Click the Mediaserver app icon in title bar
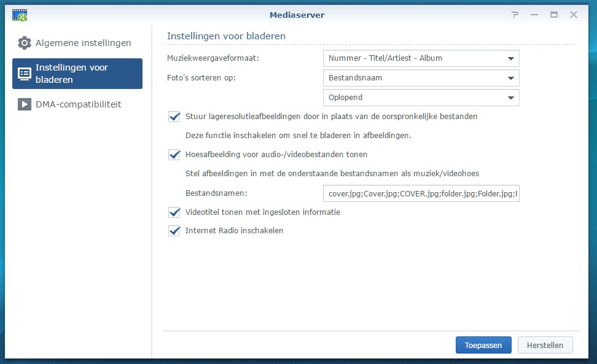The width and height of the screenshot is (597, 364). click(x=20, y=15)
